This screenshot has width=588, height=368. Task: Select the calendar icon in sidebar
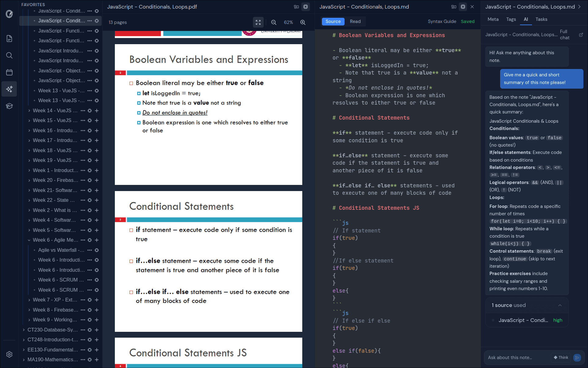click(x=9, y=72)
